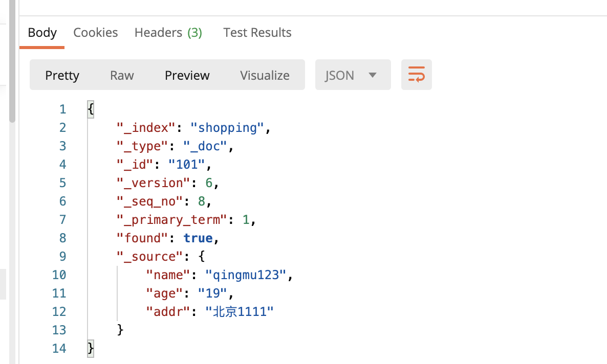Toggle the line wrap icon
This screenshot has height=364, width=607.
(x=416, y=75)
